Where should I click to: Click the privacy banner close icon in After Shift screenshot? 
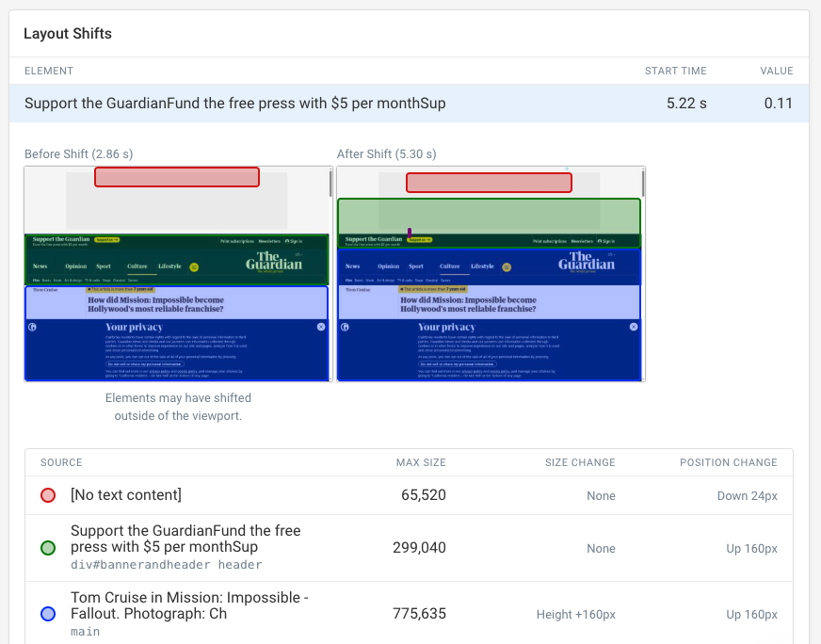[634, 327]
